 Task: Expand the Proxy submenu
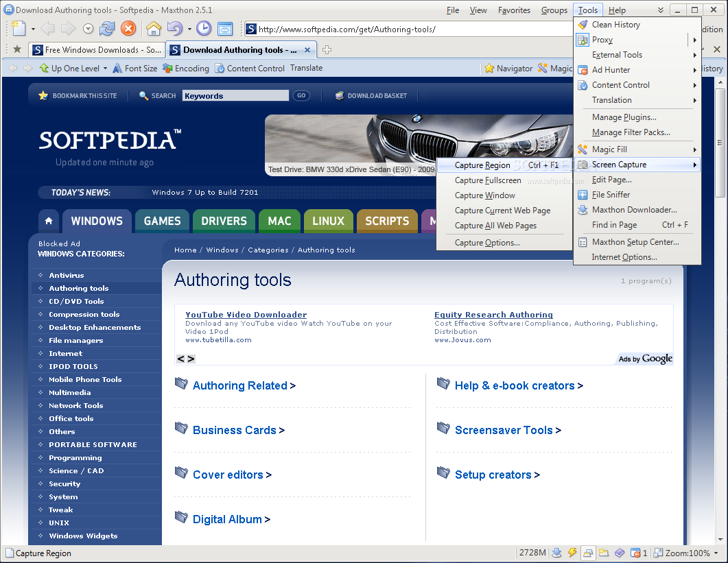click(x=694, y=40)
